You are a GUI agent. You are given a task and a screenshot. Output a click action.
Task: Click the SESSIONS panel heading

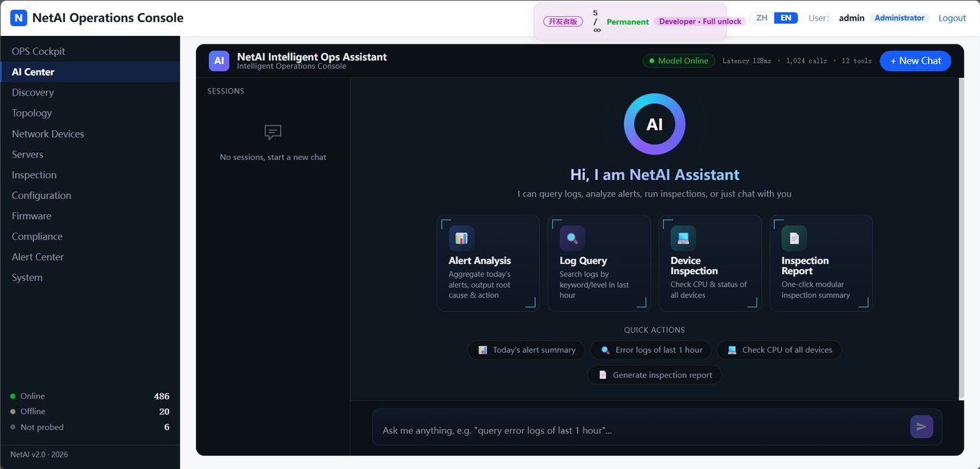click(x=226, y=91)
